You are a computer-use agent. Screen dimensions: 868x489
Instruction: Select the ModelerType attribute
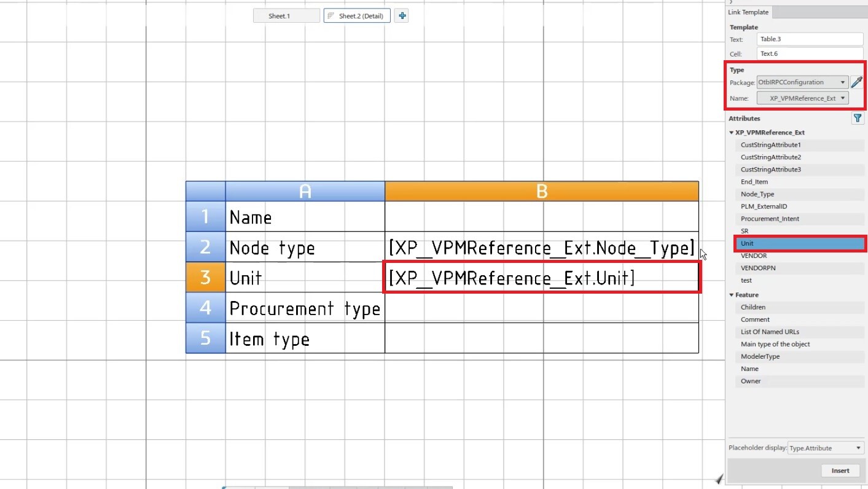click(799, 356)
